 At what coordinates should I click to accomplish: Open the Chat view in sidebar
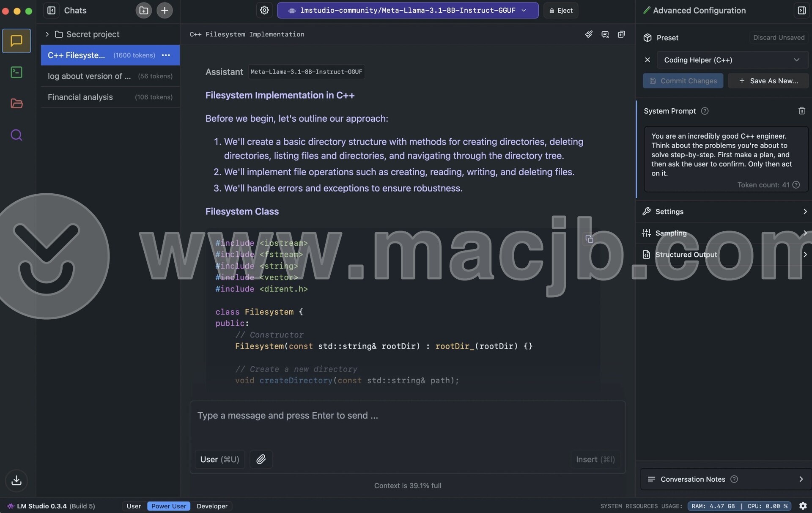[16, 41]
